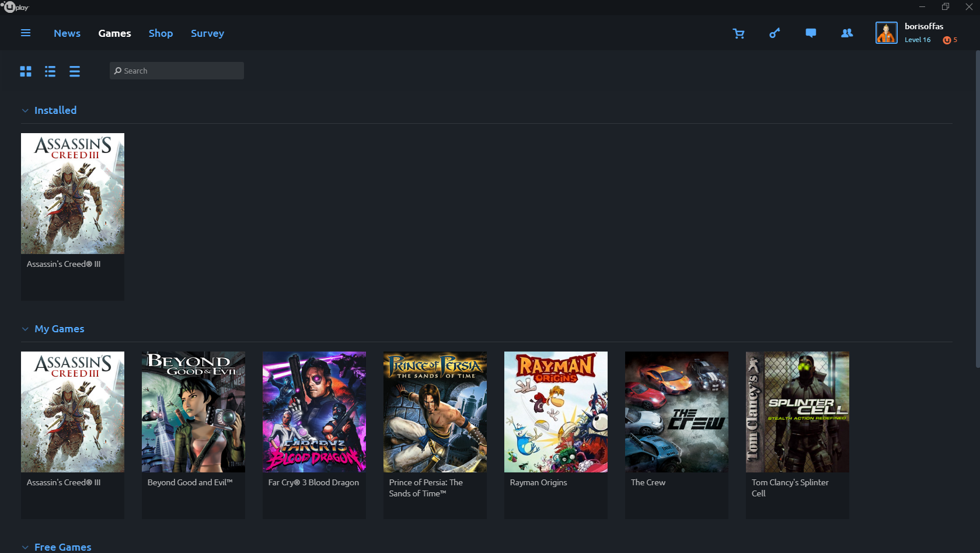The height and width of the screenshot is (553, 980).
Task: Open Prince of Persia Sands of Time cover
Action: (x=435, y=412)
